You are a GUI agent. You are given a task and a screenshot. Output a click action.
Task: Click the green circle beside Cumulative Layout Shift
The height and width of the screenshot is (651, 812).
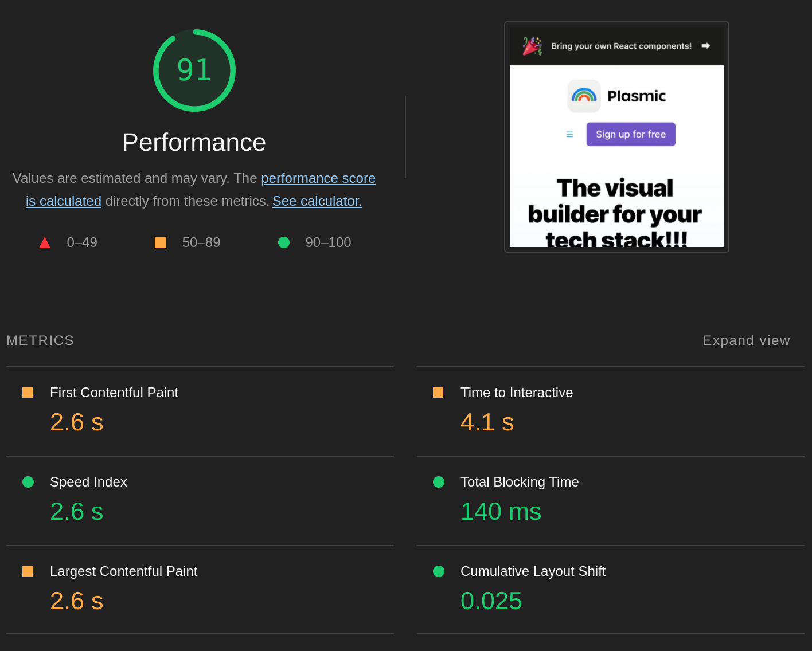click(x=439, y=571)
